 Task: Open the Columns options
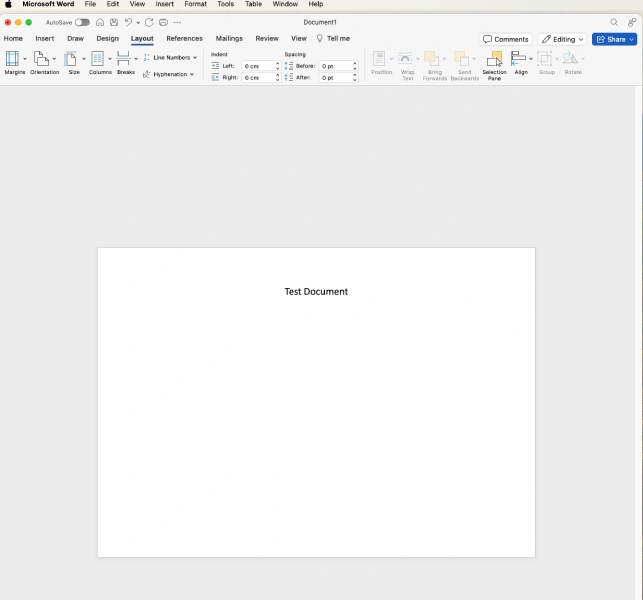click(98, 59)
